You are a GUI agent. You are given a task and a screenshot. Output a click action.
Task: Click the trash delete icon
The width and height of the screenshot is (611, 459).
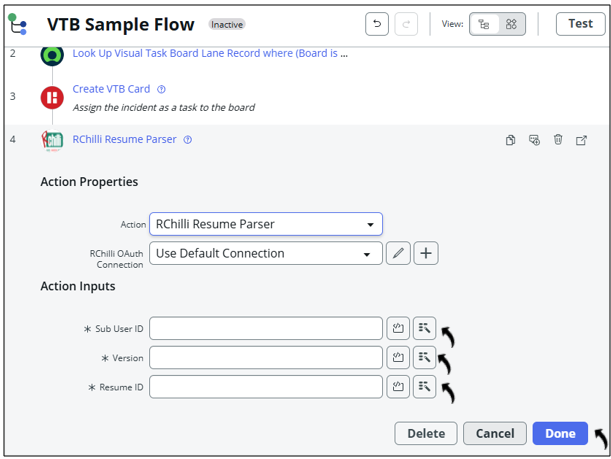coord(558,140)
